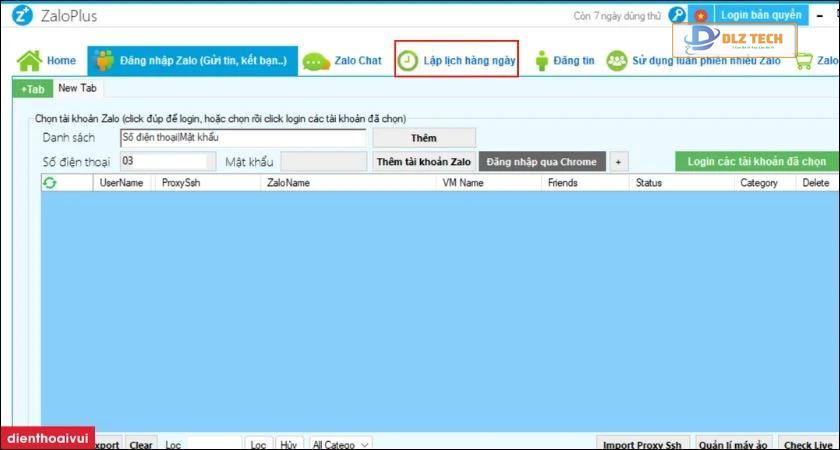The height and width of the screenshot is (450, 840).
Task: Click the green chat bubble icon
Action: coord(316,62)
